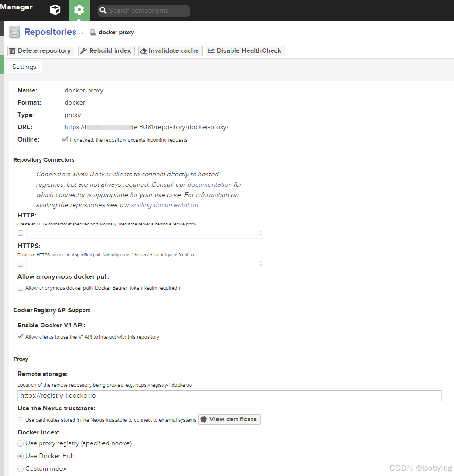Click the Remote storage URL field
454x476 pixels.
click(229, 395)
